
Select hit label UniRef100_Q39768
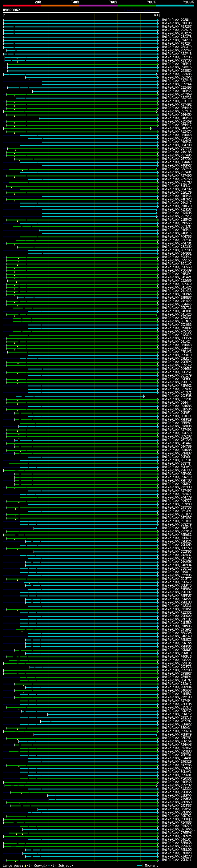coord(177,179)
